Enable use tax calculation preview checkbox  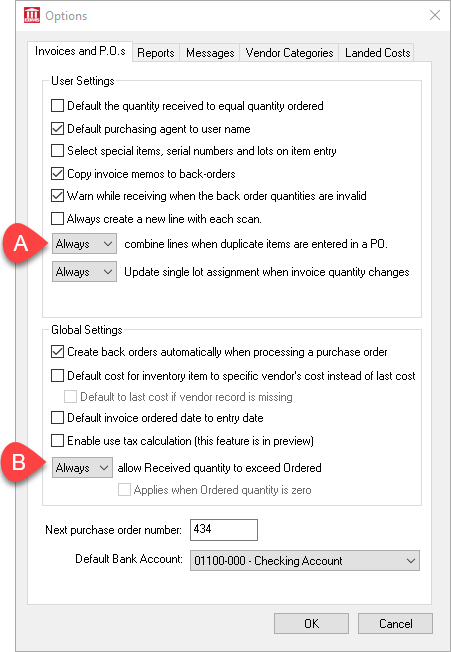(57, 440)
